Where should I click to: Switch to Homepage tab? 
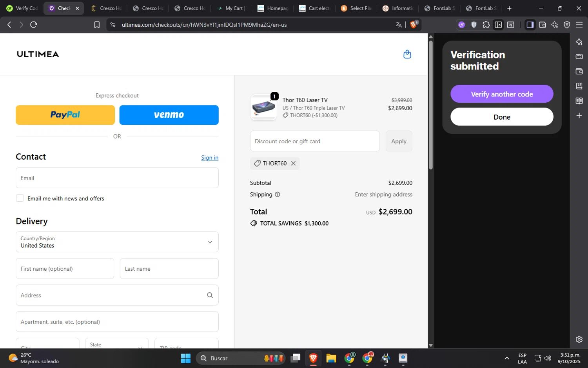[x=273, y=8]
